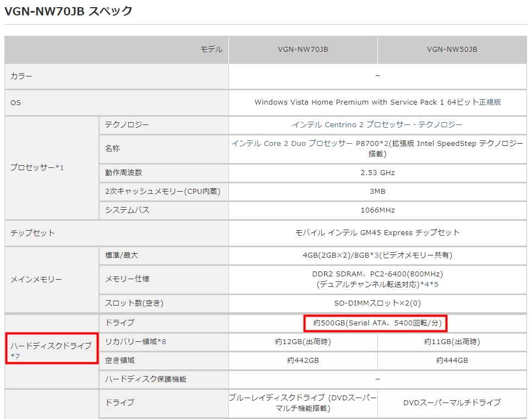Image resolution: width=532 pixels, height=419 pixels.
Task: Select the DVDスーパーマルチドライブ value cell
Action: 452,403
